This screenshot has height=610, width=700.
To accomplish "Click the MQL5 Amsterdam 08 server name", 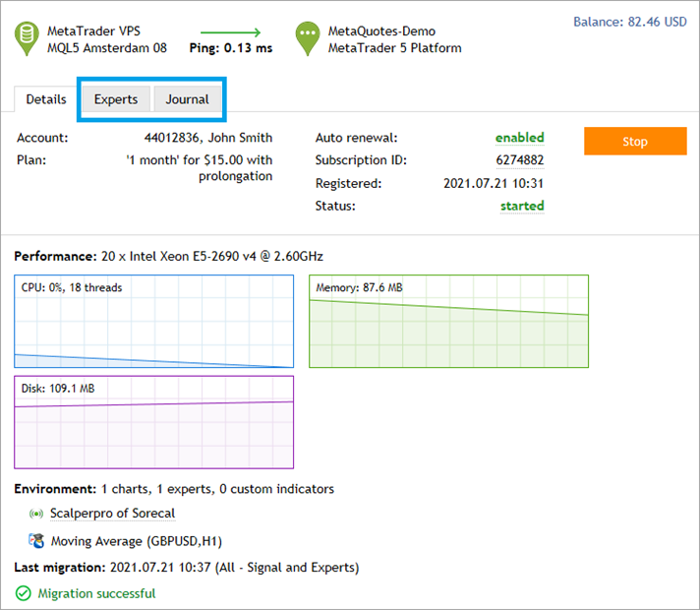I will click(x=107, y=48).
